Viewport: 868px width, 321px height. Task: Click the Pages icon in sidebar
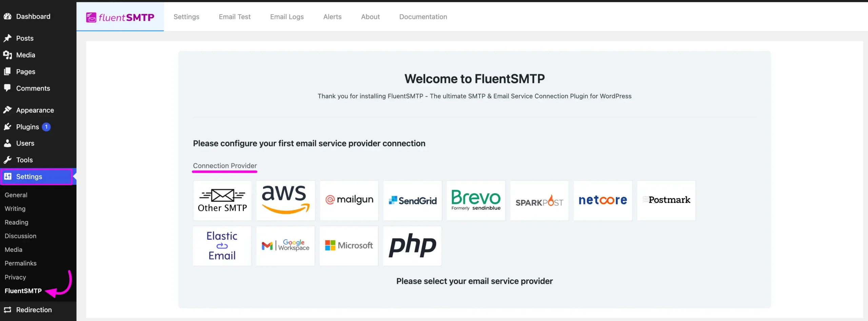tap(7, 71)
